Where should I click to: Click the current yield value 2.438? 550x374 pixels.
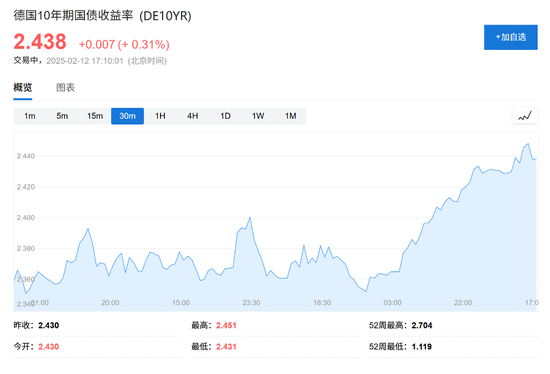(40, 42)
